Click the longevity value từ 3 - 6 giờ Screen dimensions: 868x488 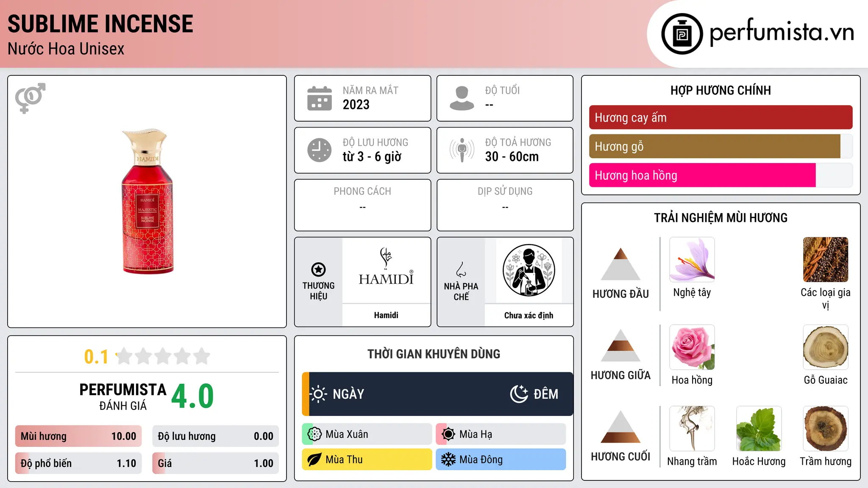click(x=372, y=157)
